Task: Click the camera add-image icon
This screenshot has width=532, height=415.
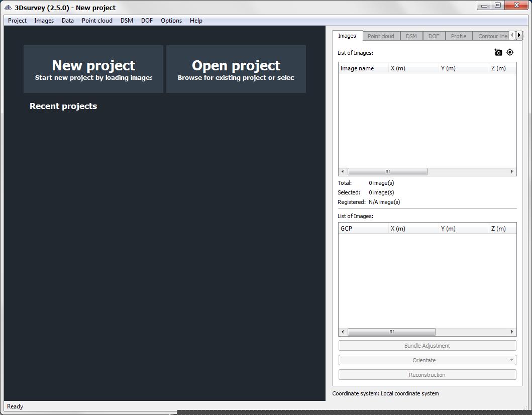Action: click(498, 52)
